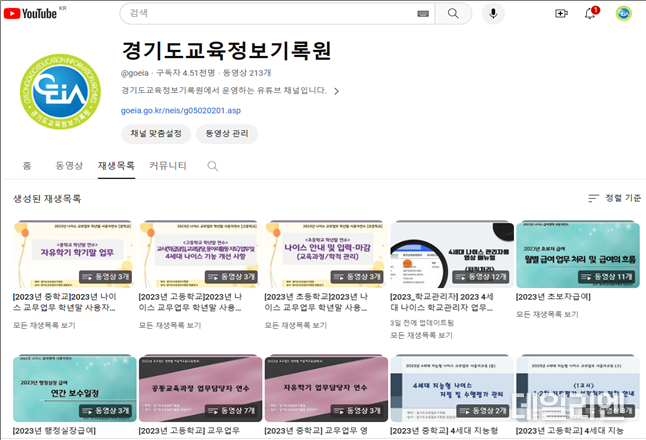Open goeia.go.kr/neis/g05020201.asp link

181,110
